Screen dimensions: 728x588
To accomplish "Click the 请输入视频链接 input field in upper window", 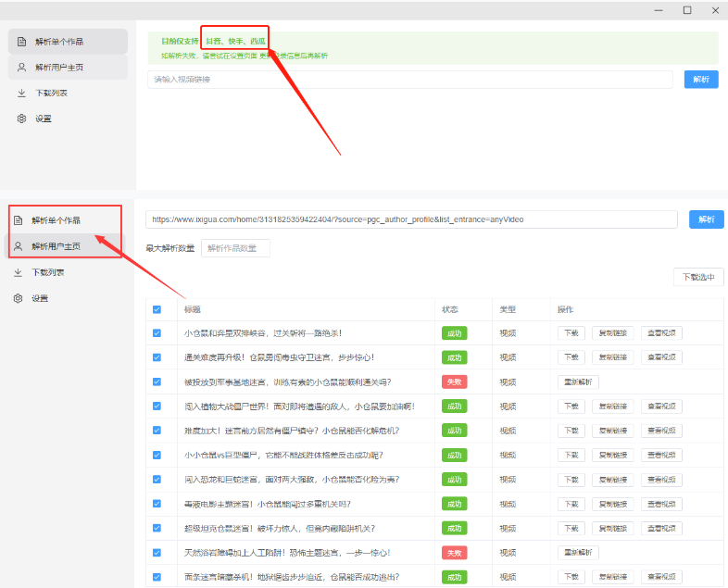I will (410, 80).
